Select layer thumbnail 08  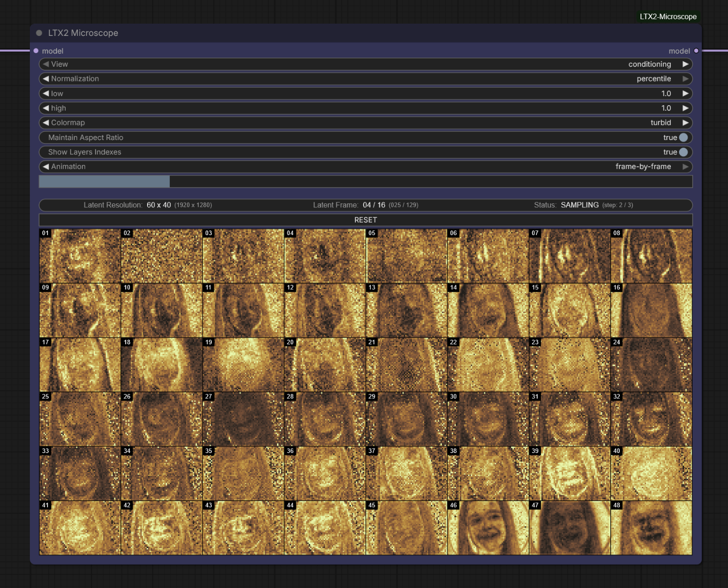pyautogui.click(x=651, y=256)
